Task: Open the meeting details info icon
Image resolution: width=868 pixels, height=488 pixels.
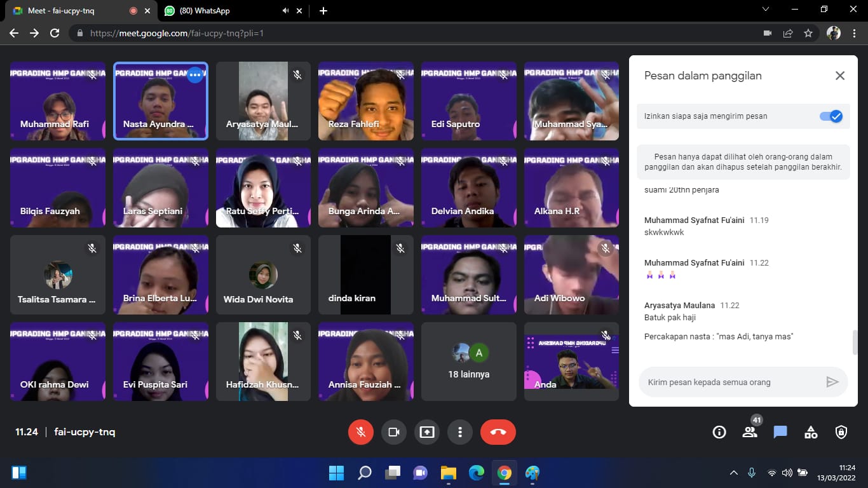Action: coord(719,432)
